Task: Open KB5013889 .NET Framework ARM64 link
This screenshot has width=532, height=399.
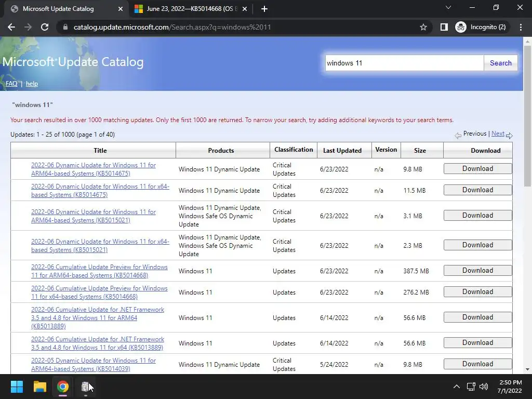Action: pos(98,317)
